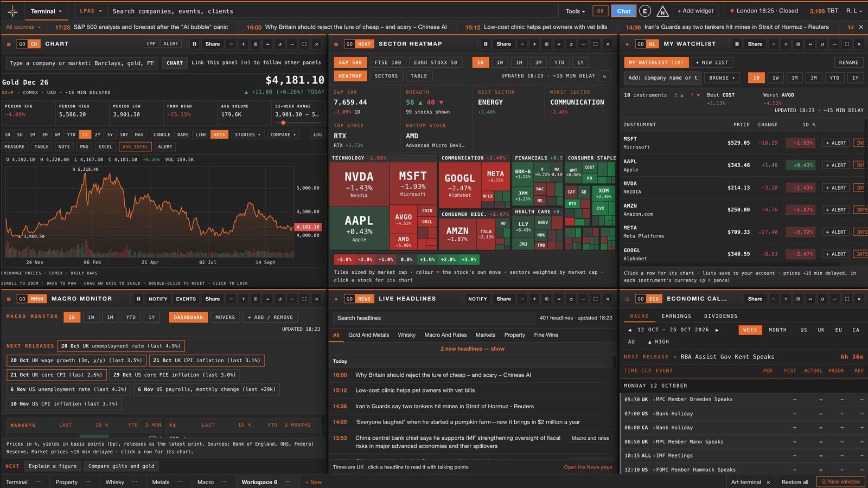This screenshot has height=488, width=868.
Task: Go to previous calendar date range arrow
Action: (x=629, y=330)
